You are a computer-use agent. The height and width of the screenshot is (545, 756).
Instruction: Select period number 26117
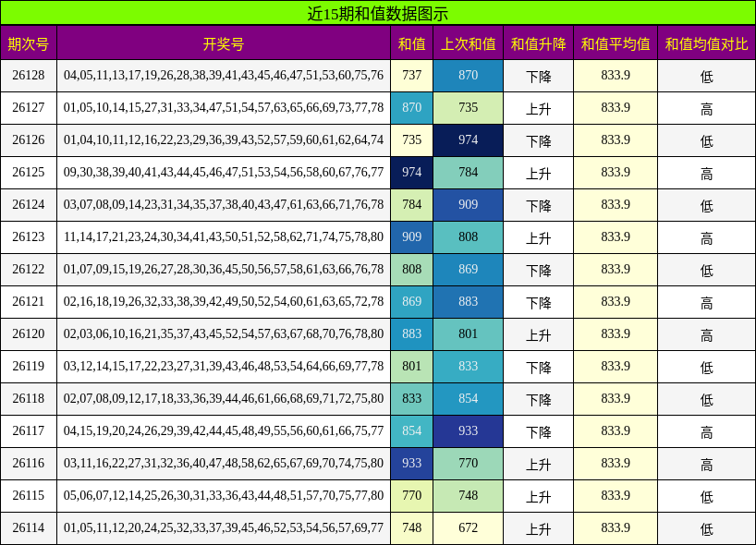tap(29, 430)
